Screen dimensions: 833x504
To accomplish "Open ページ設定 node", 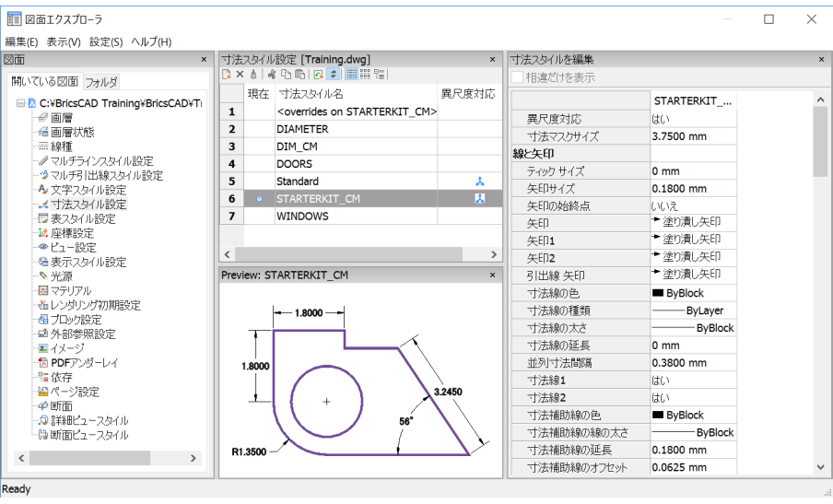I will point(75,392).
